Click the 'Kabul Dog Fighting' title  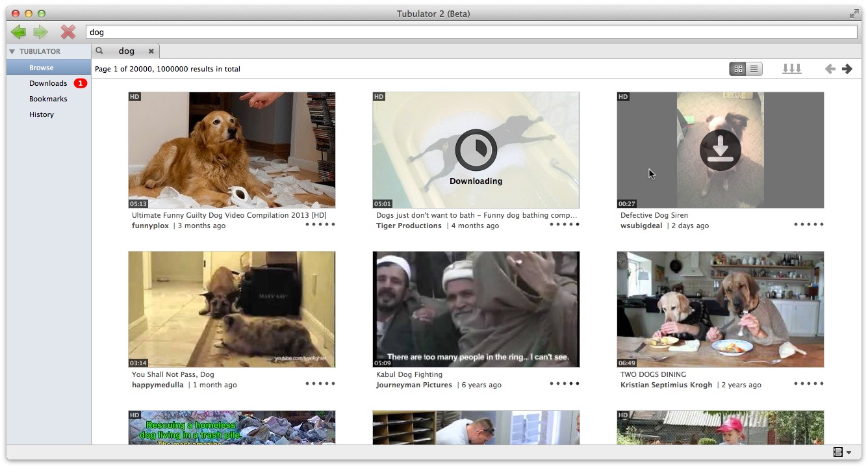coord(409,374)
